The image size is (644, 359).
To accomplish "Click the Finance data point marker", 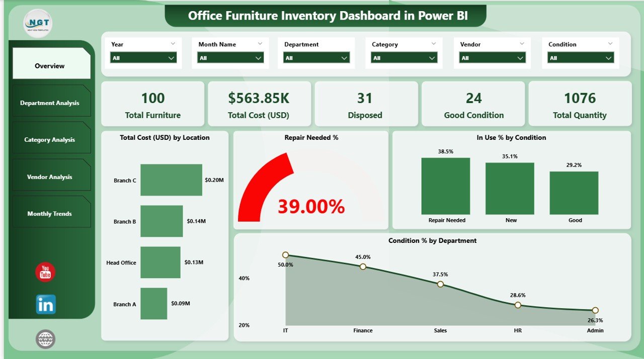I will (x=363, y=266).
